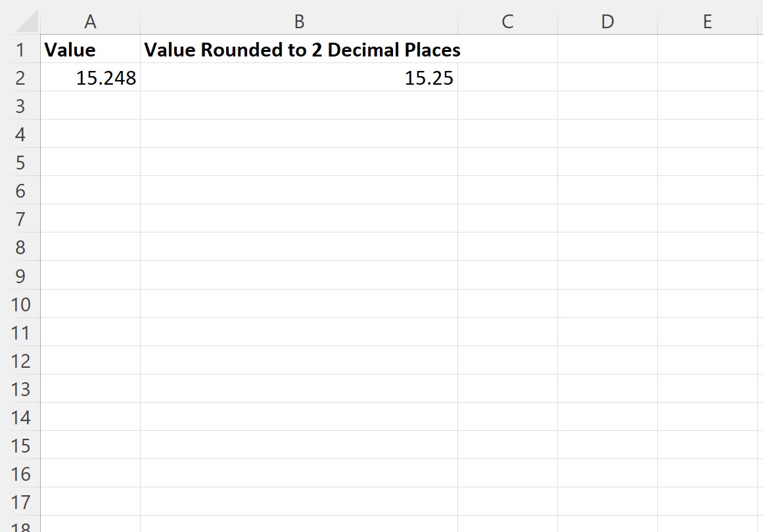Viewport: 763px width, 532px height.
Task: Select row 17 using its row header
Action: click(22, 502)
